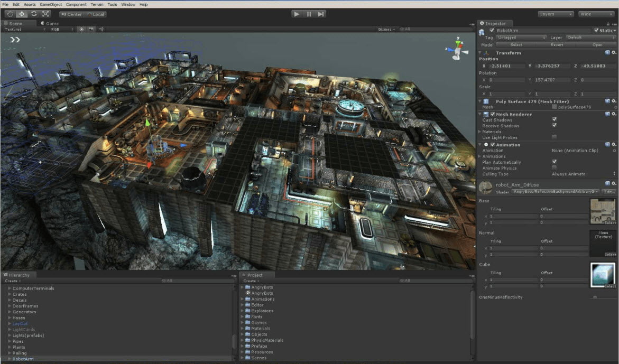This screenshot has width=619, height=364.
Task: Click the Center pivot toggle button
Action: tap(71, 14)
